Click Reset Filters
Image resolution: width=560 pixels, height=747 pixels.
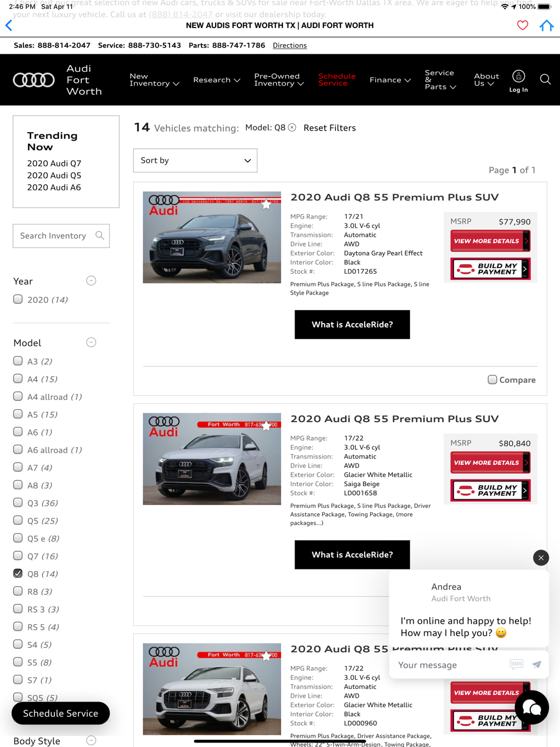point(330,128)
